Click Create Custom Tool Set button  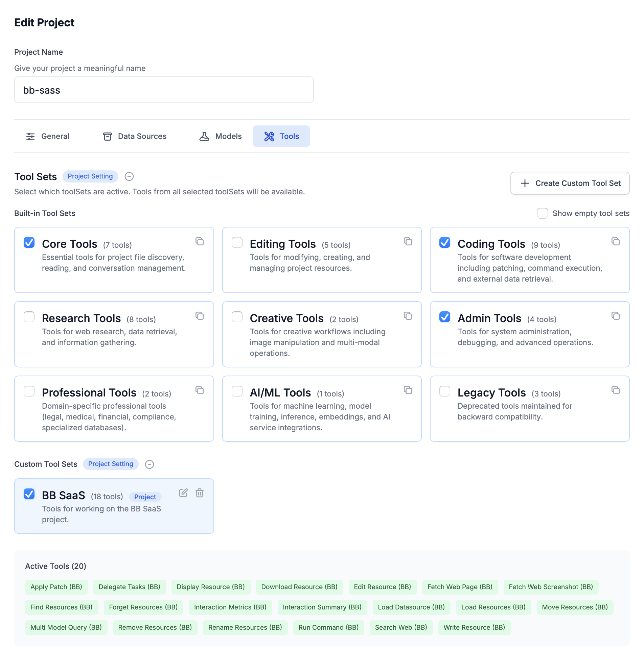(x=570, y=183)
